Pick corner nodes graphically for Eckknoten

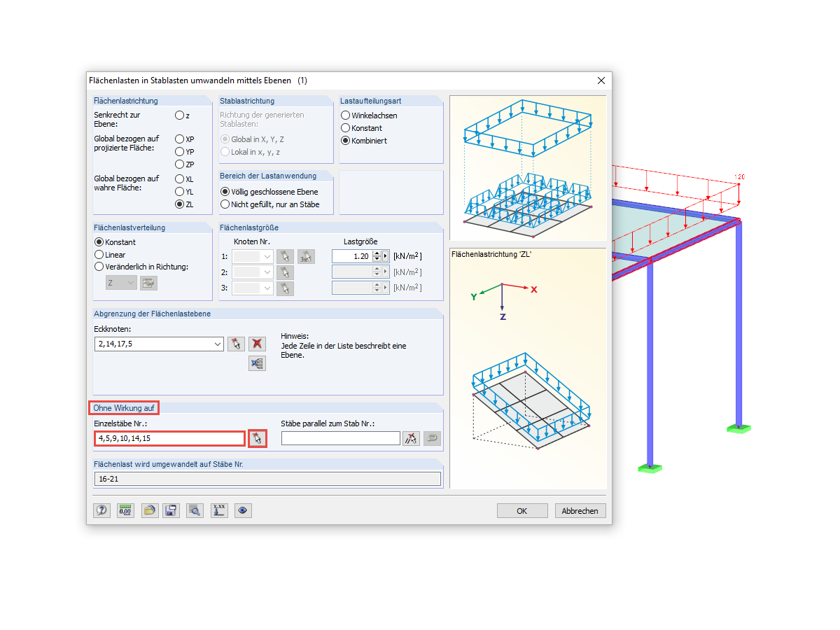[236, 344]
